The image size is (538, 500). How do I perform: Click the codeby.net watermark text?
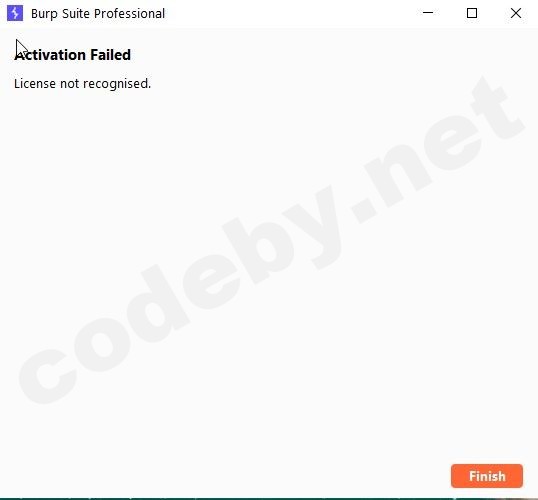click(x=271, y=240)
